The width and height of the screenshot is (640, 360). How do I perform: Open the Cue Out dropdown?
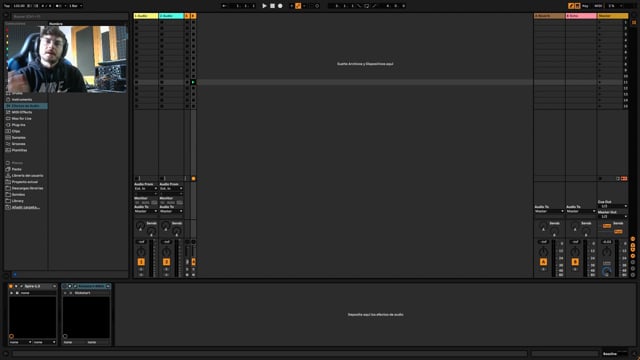click(x=613, y=206)
